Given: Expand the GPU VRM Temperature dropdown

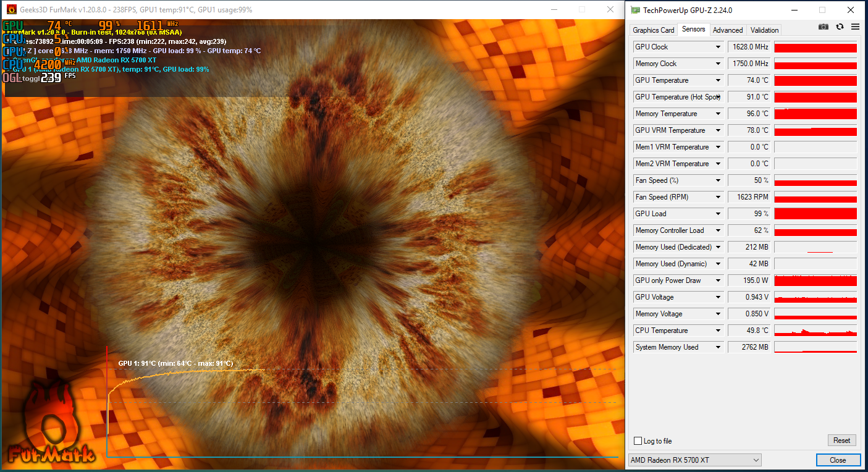Looking at the screenshot, I should click(x=718, y=130).
